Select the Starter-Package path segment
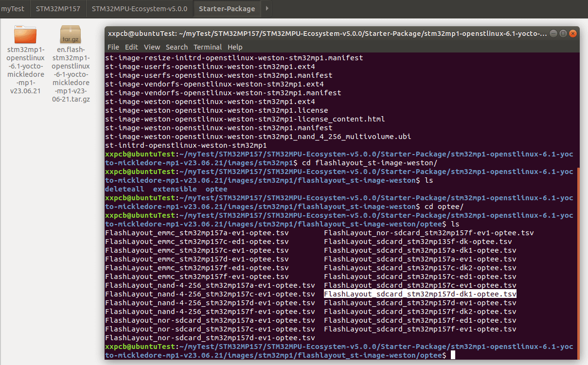The image size is (588, 365). coord(227,9)
